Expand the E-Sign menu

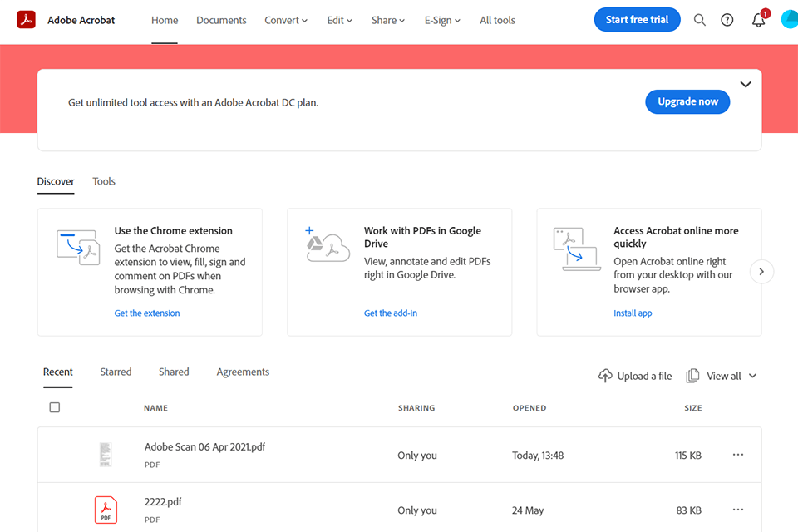coord(442,20)
